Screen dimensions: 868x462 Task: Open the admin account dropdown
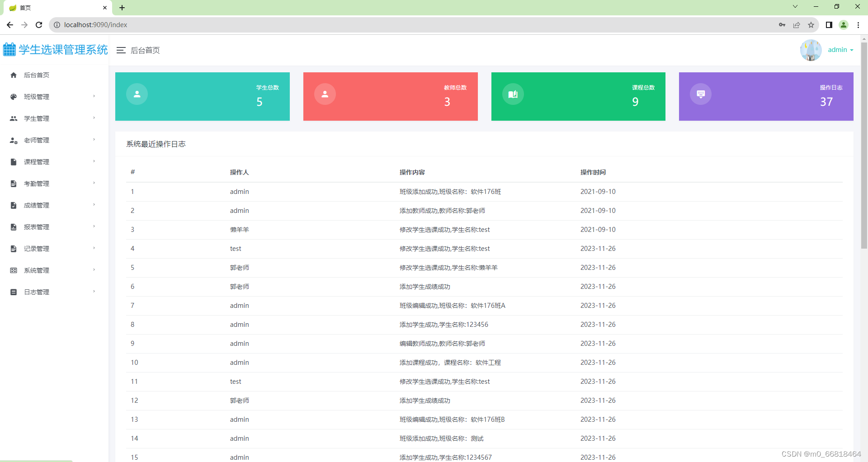pyautogui.click(x=840, y=50)
